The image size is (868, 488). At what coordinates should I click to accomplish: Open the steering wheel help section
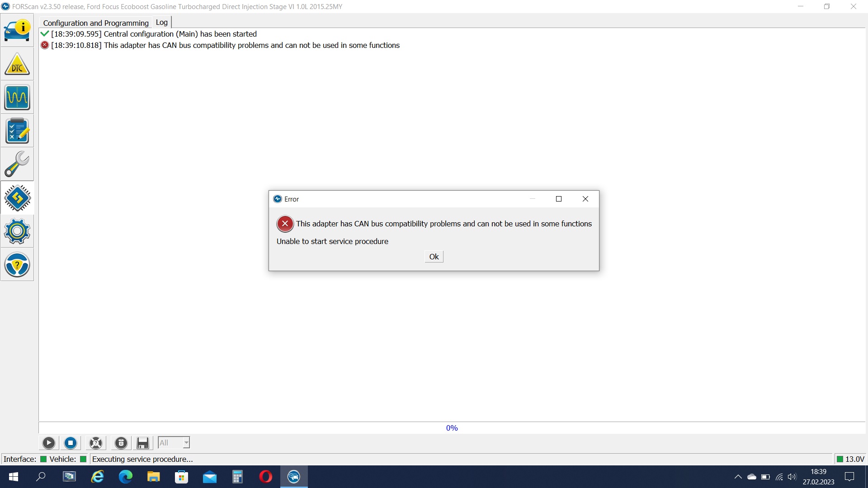(x=17, y=265)
